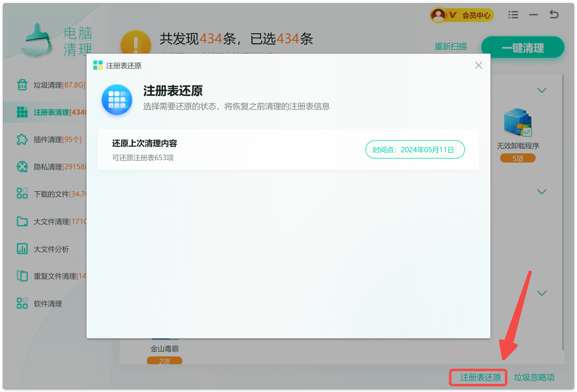577x392 pixels.
Task: Open the 会员中心 membership badge
Action: [x=462, y=15]
